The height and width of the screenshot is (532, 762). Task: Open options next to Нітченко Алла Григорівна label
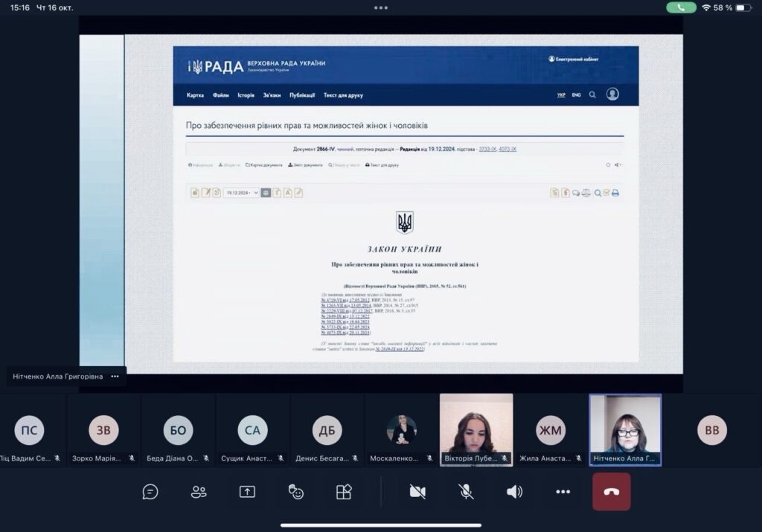coord(115,376)
